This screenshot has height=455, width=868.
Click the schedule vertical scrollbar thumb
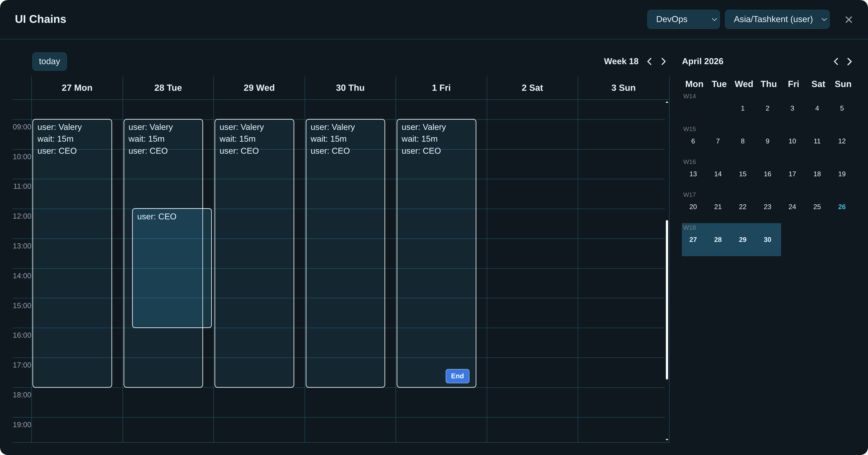click(667, 300)
